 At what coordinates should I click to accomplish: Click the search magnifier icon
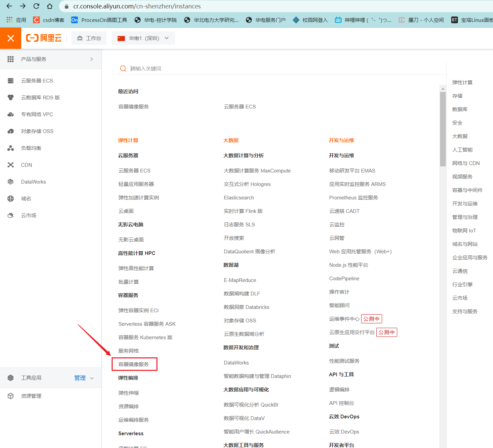coord(123,69)
